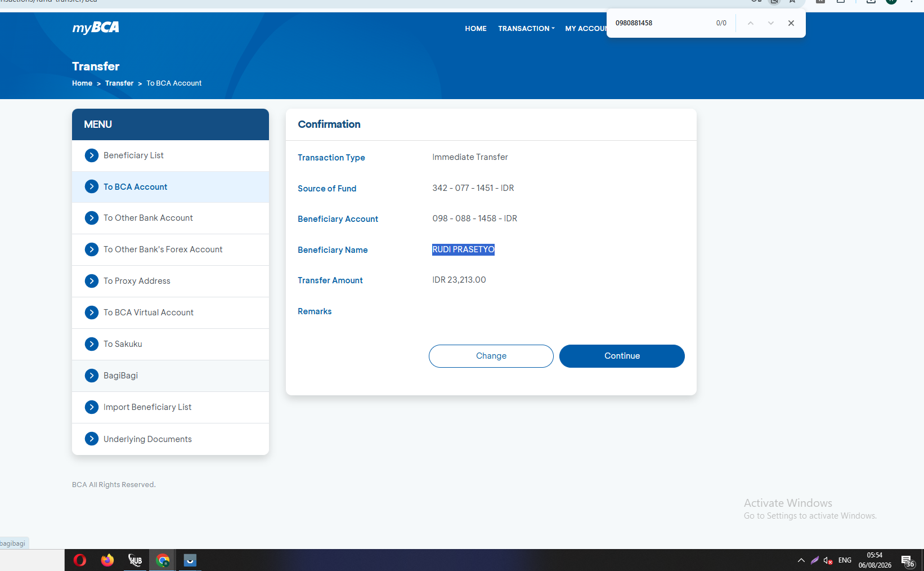Click the Transfer page title
This screenshot has height=571, width=924.
coord(96,66)
